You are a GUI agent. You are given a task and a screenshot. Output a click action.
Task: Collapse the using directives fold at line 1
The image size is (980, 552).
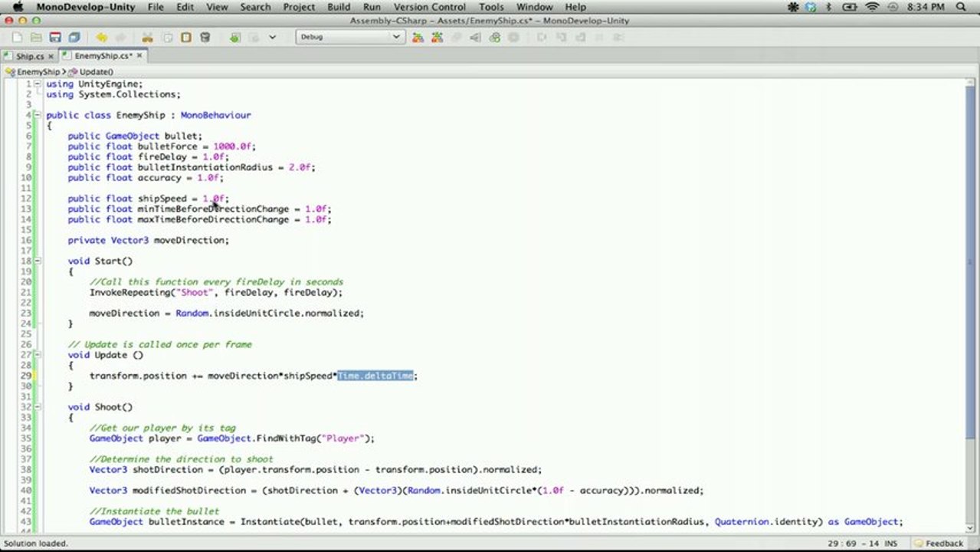tap(37, 84)
